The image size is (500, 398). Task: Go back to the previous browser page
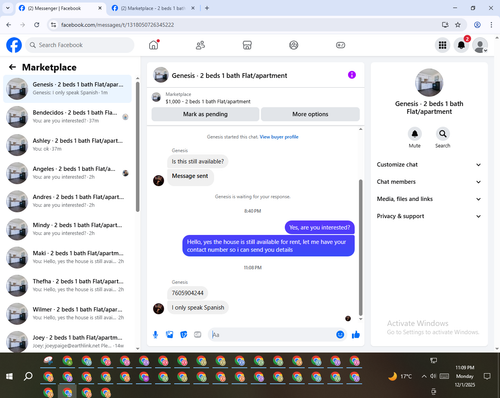pyautogui.click(x=9, y=25)
